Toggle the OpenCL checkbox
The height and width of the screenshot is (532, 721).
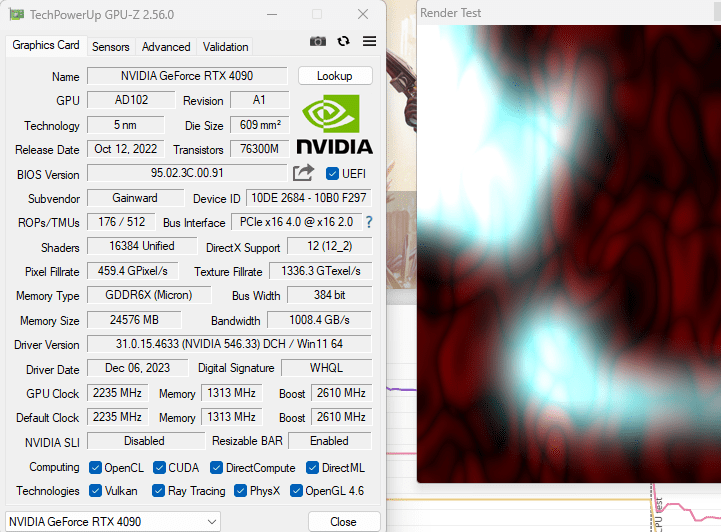click(x=95, y=468)
